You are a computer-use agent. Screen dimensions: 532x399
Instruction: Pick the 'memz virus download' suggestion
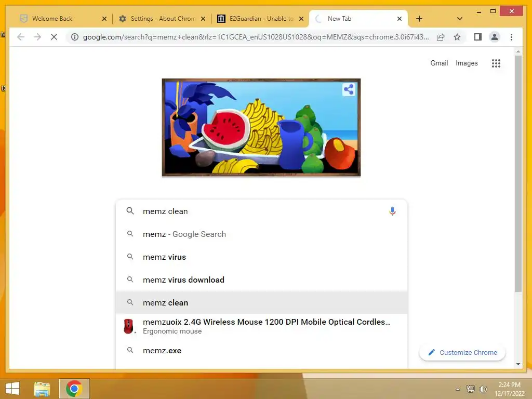coord(261,280)
